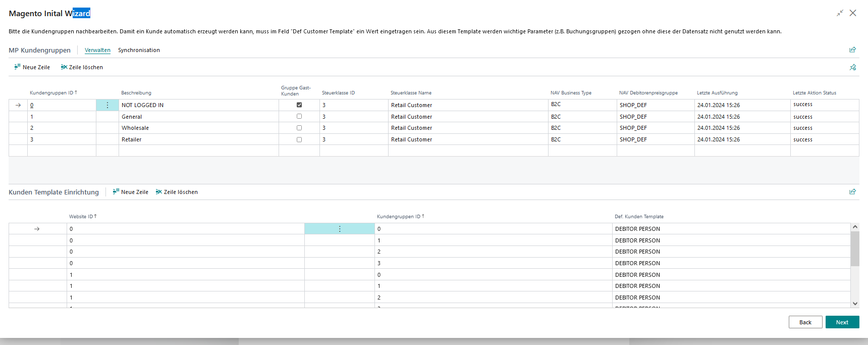
Task: Click first DEBITOR PERSON template cell
Action: (x=731, y=229)
